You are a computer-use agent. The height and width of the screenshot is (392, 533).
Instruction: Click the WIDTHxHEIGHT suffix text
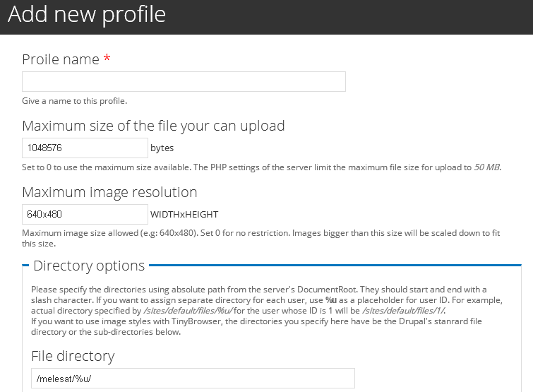point(184,214)
